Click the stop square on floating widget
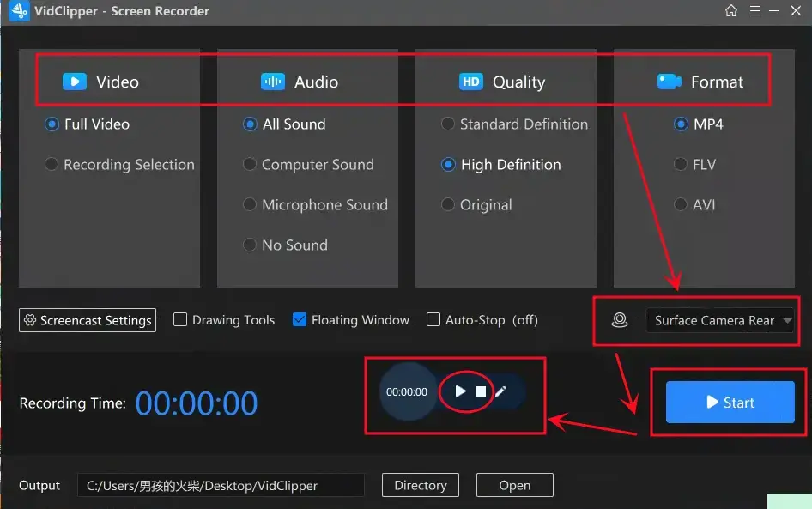Screen dimensions: 812x509 point(481,391)
